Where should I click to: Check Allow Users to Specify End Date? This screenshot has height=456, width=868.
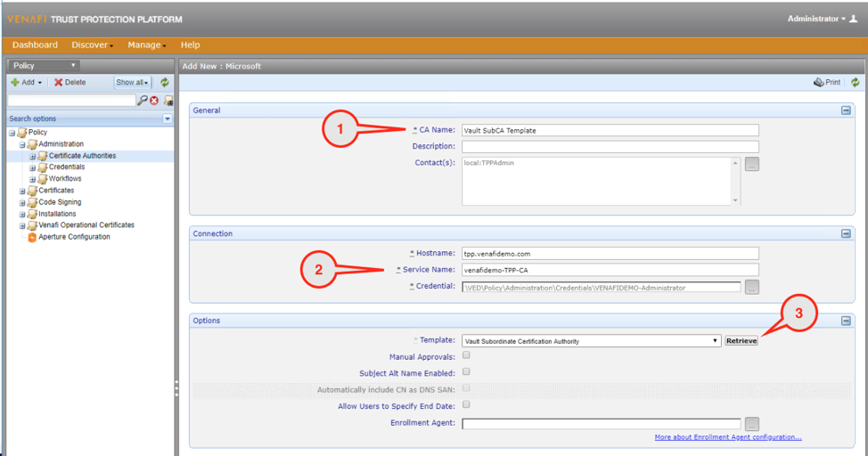tap(466, 404)
